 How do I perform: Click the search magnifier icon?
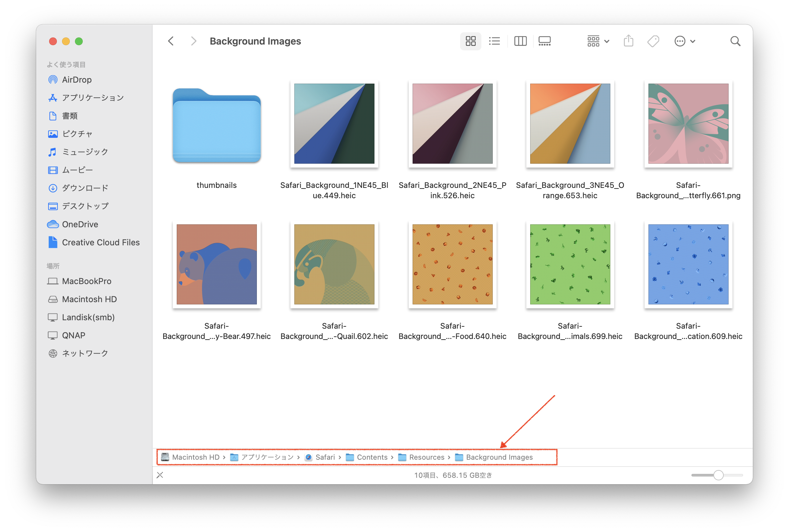click(x=735, y=41)
